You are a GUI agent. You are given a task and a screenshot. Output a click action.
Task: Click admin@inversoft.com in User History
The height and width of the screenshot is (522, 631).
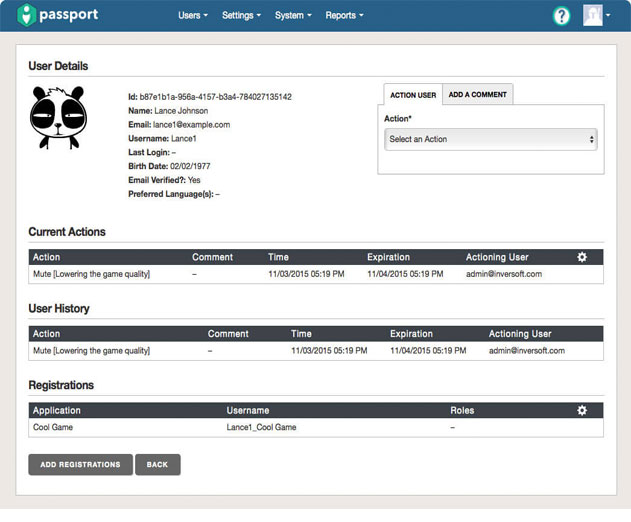pos(527,351)
